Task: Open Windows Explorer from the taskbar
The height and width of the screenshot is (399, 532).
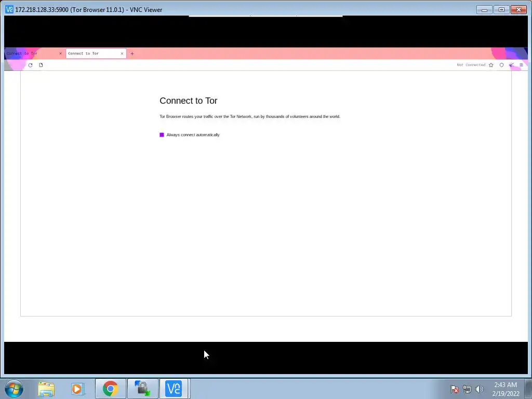Action: 46,389
